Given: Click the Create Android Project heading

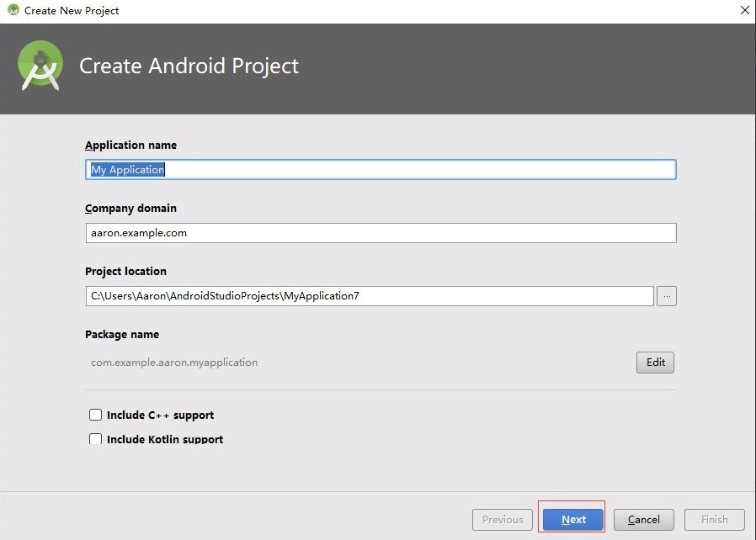Looking at the screenshot, I should coord(189,66).
